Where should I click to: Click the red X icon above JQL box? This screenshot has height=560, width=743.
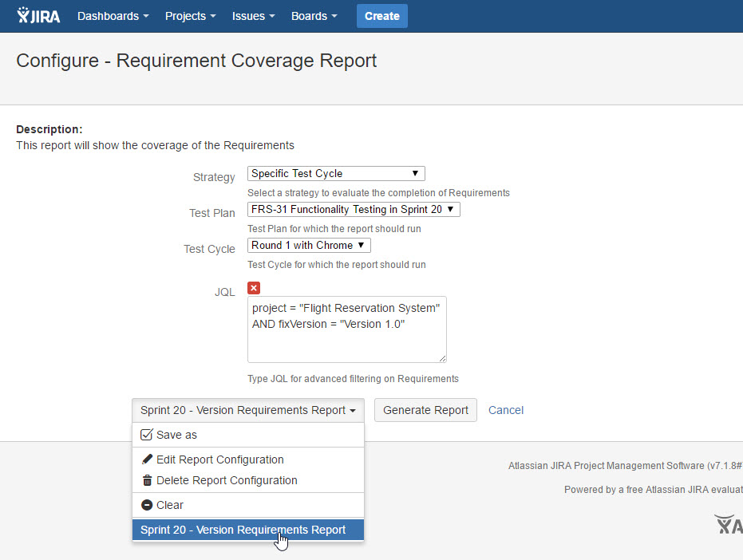click(x=254, y=288)
